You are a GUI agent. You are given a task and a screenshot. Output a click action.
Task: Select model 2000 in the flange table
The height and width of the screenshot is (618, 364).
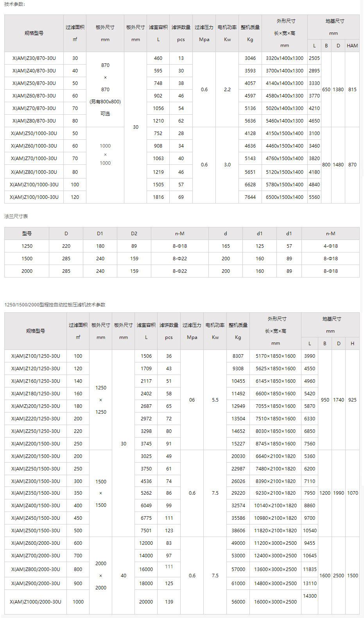pos(27,271)
